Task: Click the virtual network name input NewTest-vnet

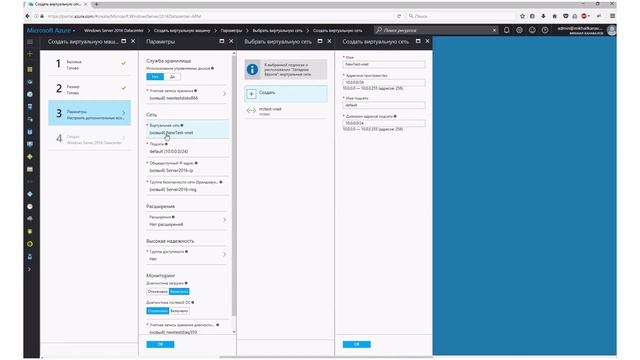Action: coord(384,64)
